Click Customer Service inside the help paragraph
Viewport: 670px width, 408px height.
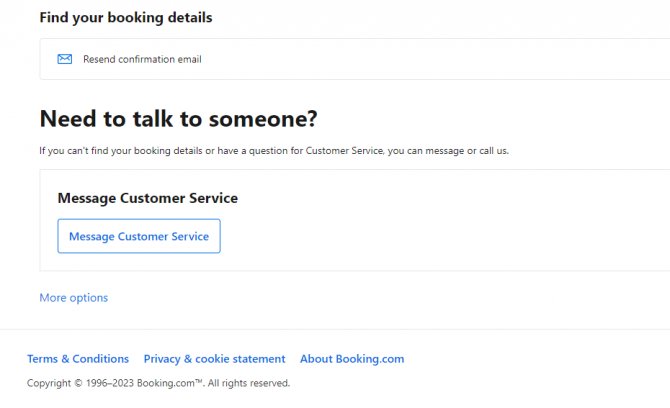pyautogui.click(x=344, y=150)
